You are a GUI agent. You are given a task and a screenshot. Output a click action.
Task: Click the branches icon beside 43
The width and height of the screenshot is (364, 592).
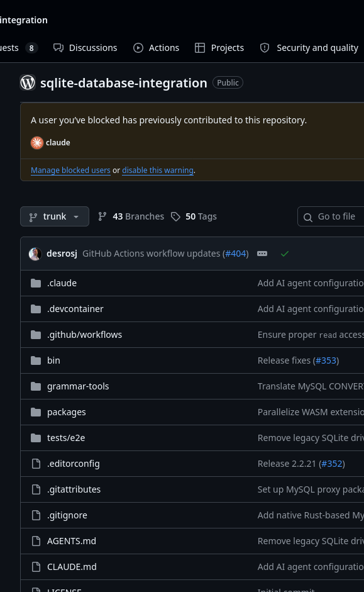click(x=102, y=216)
